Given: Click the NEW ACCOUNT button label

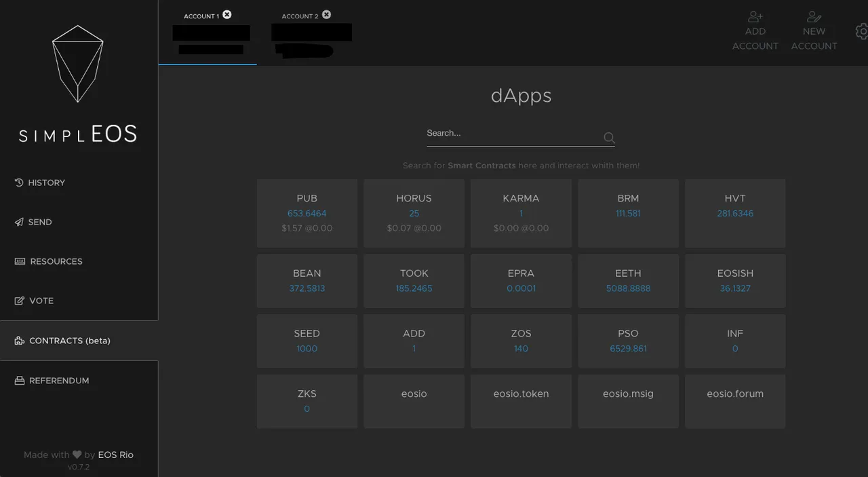Looking at the screenshot, I should [x=814, y=39].
